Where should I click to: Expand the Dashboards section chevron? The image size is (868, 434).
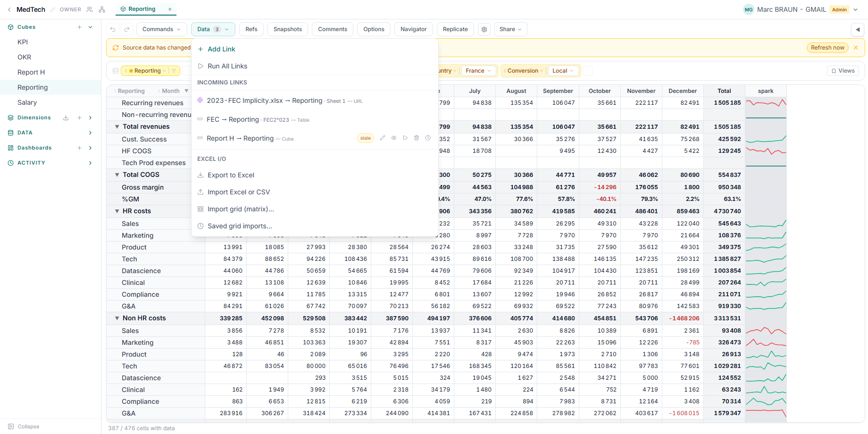click(90, 148)
